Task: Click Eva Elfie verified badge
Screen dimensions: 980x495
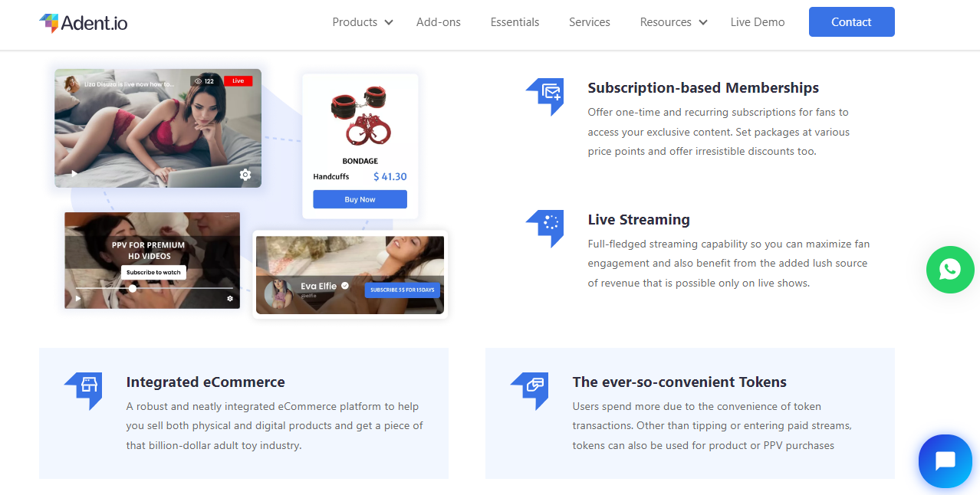Action: pyautogui.click(x=345, y=286)
